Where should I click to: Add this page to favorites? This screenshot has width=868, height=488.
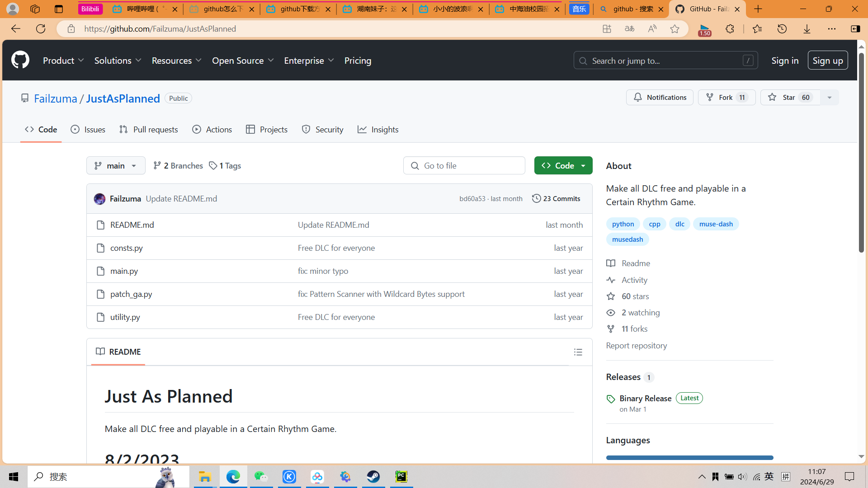[675, 29]
